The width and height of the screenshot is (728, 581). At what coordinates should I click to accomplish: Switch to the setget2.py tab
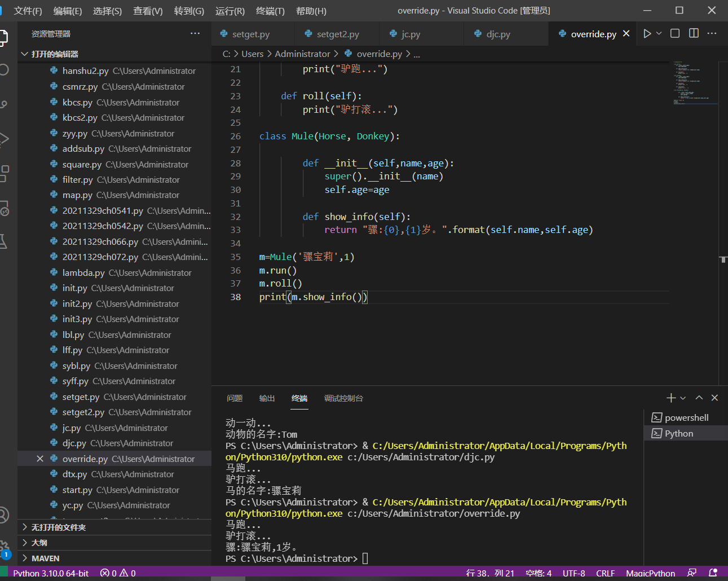click(x=337, y=34)
